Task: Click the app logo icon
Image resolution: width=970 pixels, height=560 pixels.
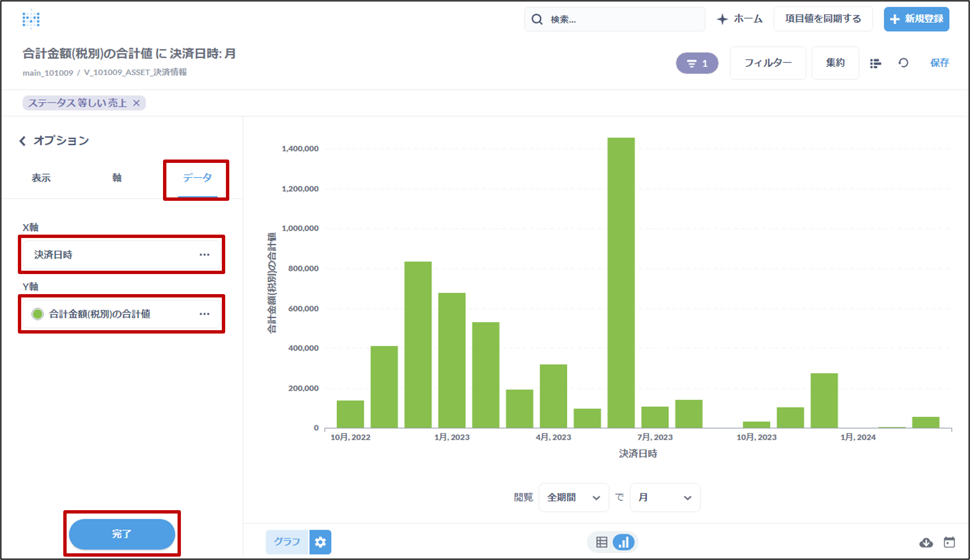Action: (31, 19)
